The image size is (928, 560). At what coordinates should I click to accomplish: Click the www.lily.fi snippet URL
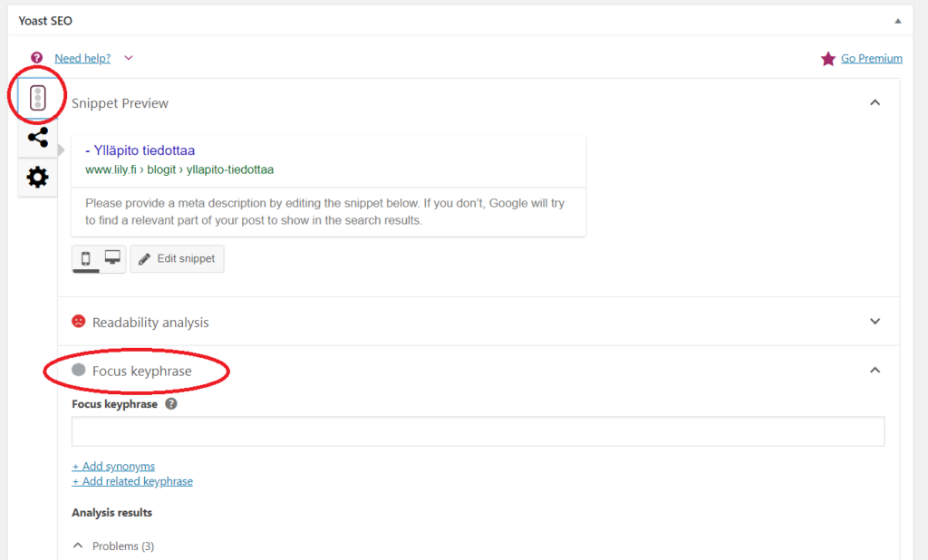pyautogui.click(x=179, y=169)
